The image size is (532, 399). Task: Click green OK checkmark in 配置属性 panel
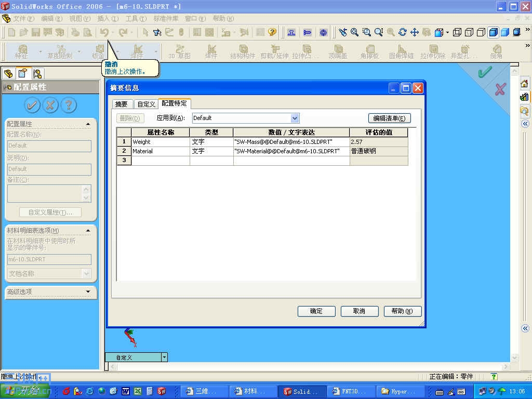32,105
